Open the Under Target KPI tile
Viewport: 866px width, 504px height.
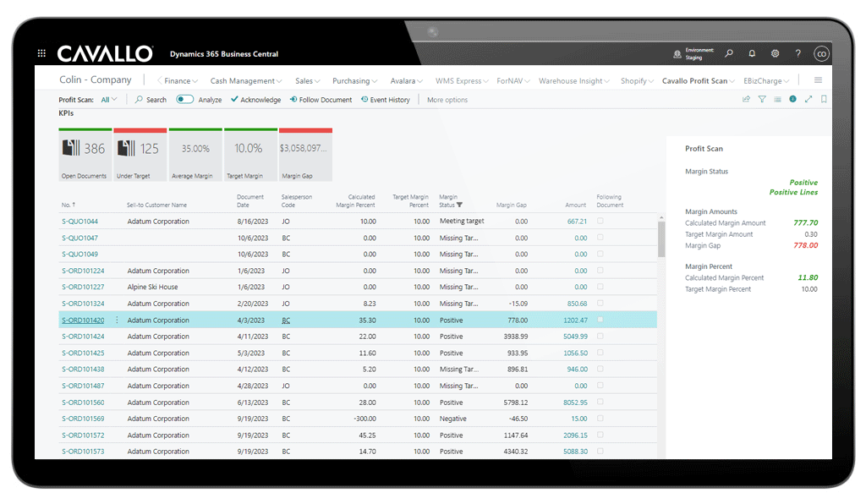[140, 155]
